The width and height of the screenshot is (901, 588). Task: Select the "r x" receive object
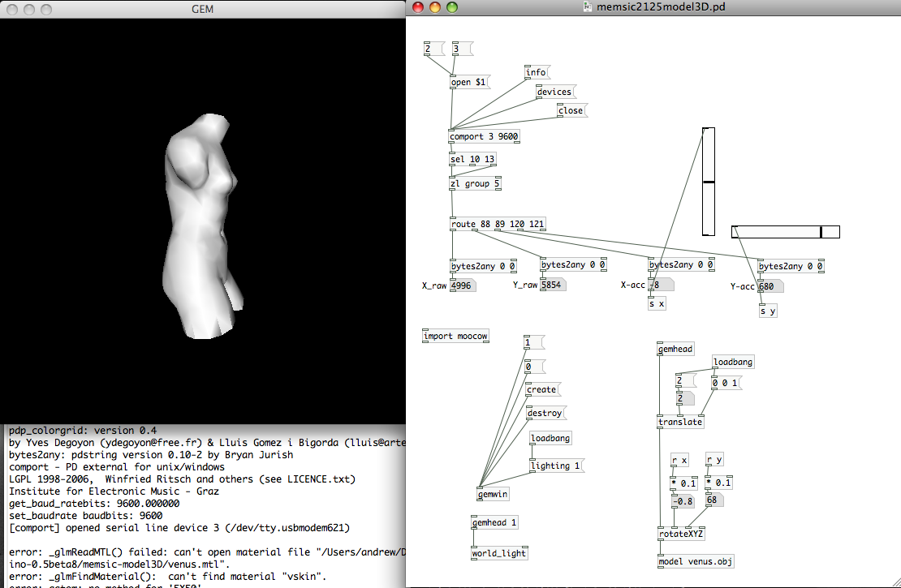pos(680,460)
